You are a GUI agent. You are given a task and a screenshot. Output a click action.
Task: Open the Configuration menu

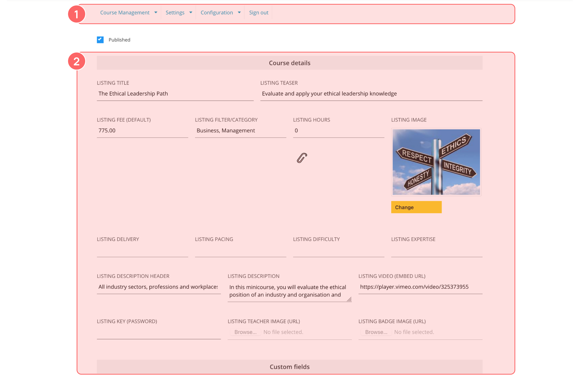pos(217,13)
